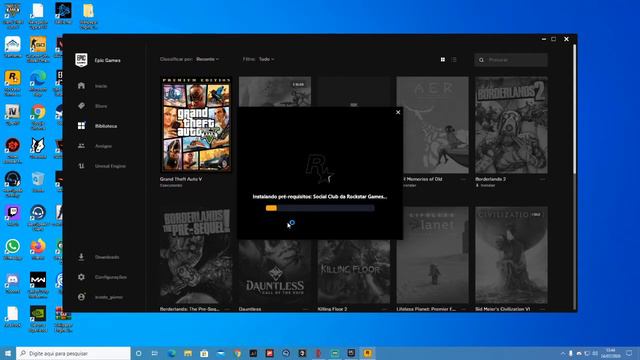
Task: Open the Firefox desktop shortcut
Action: 38,249
